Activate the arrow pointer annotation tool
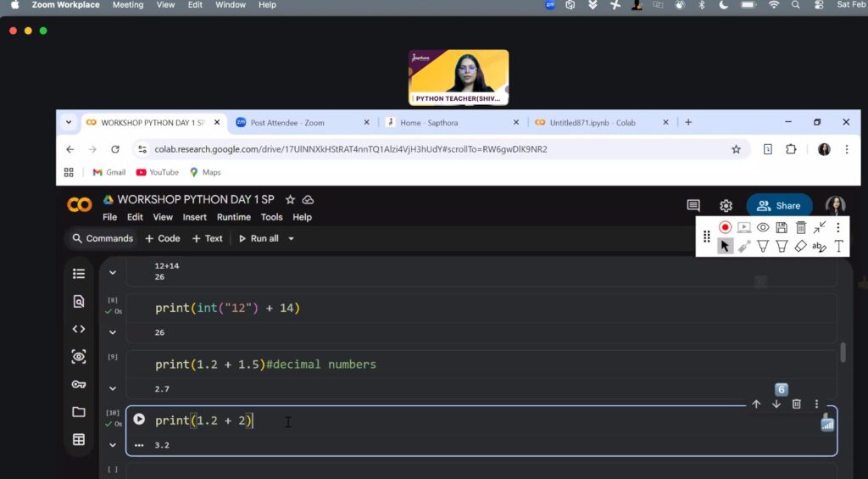Viewport: 868px width, 479px height. pyautogui.click(x=725, y=247)
